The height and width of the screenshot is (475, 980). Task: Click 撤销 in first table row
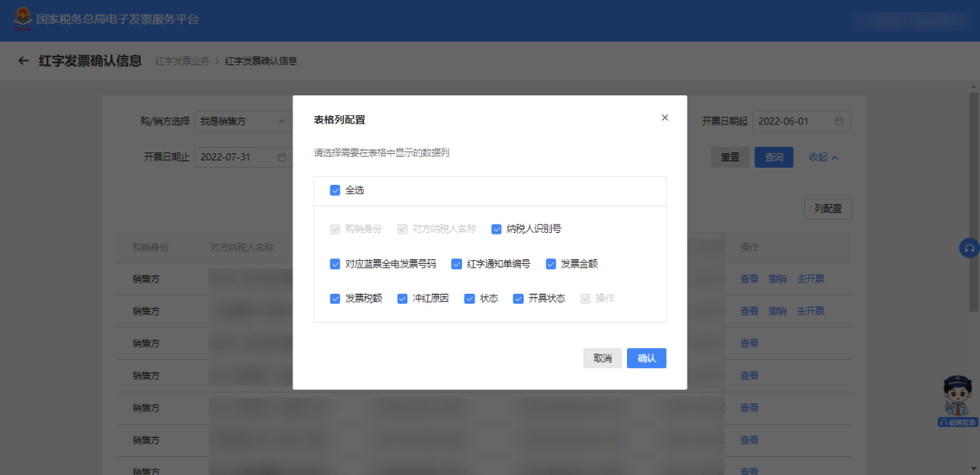(778, 278)
